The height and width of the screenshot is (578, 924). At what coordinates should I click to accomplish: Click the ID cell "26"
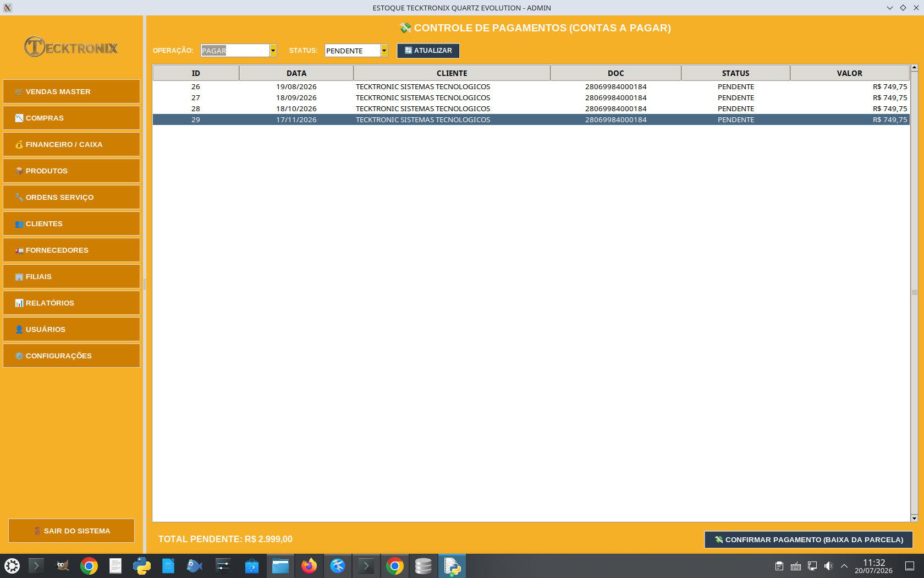tap(196, 86)
